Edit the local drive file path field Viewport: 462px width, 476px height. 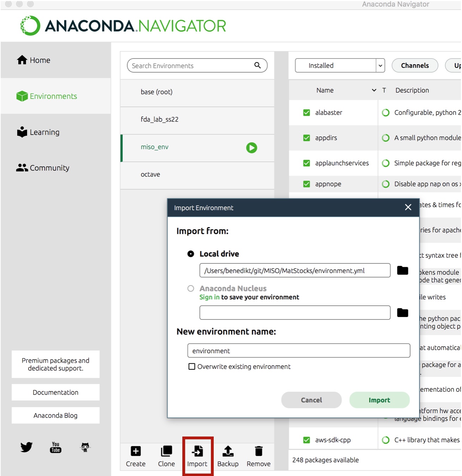click(x=295, y=270)
